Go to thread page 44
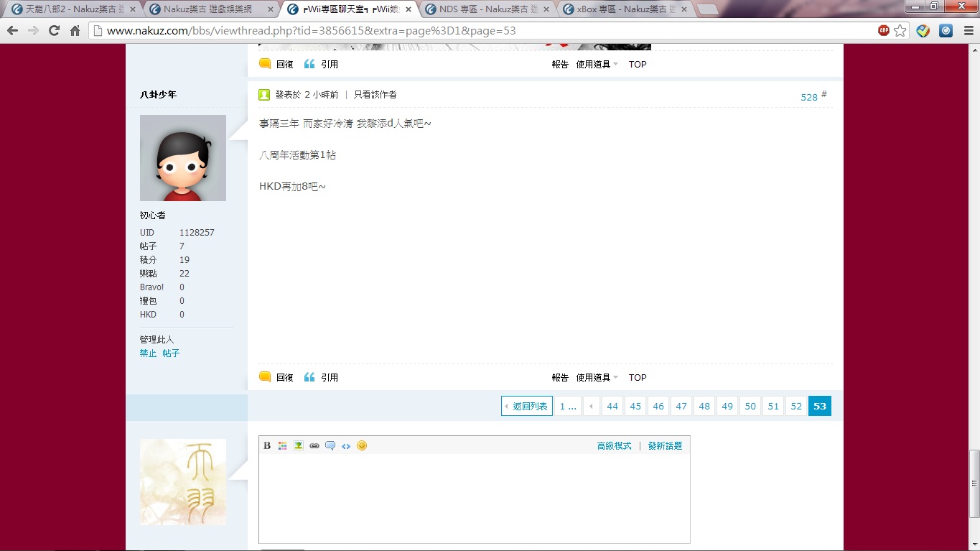The image size is (980, 551). pyautogui.click(x=612, y=406)
